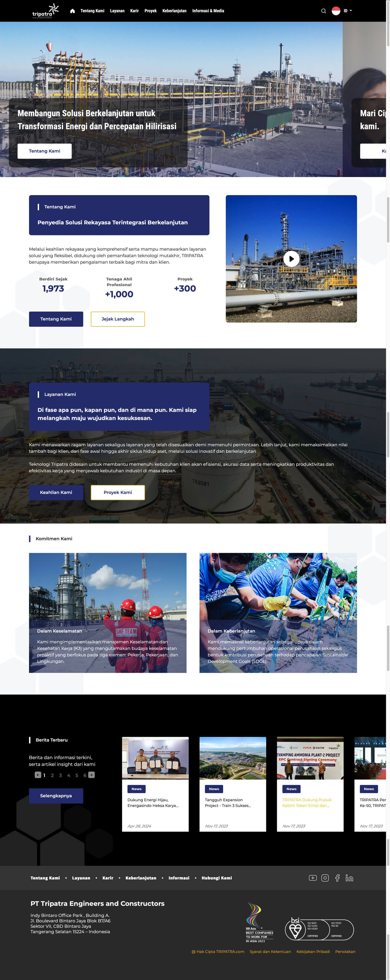The width and height of the screenshot is (390, 980).
Task: Open Proyek navigation menu
Action: pyautogui.click(x=151, y=11)
